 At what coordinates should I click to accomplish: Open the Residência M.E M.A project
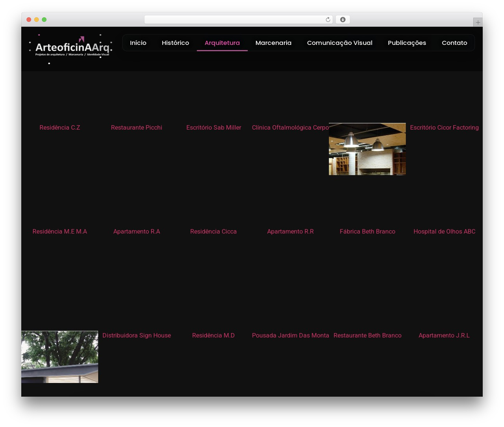(x=60, y=232)
